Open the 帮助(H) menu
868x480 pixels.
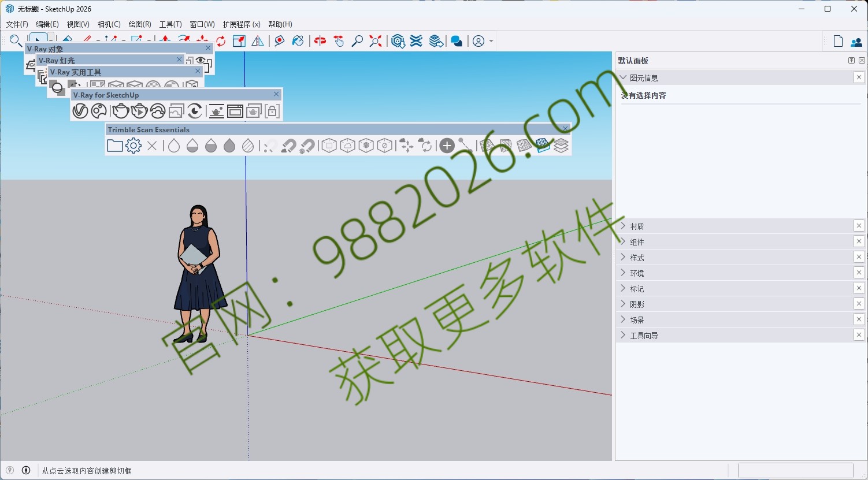tap(280, 24)
